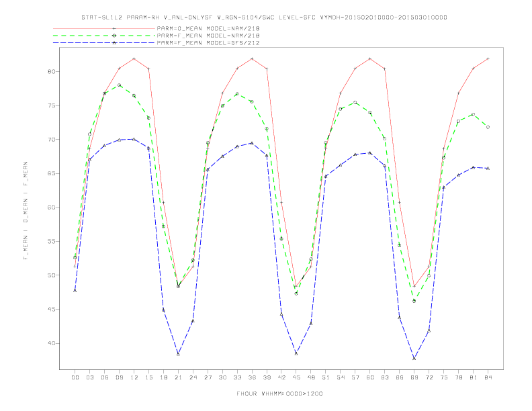Click x-axis tick label 78

(459, 377)
